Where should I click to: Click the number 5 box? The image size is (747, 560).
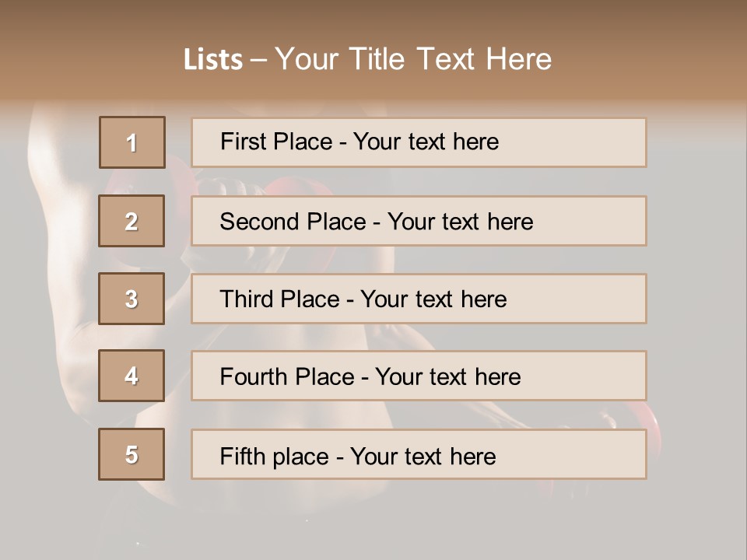(x=132, y=454)
